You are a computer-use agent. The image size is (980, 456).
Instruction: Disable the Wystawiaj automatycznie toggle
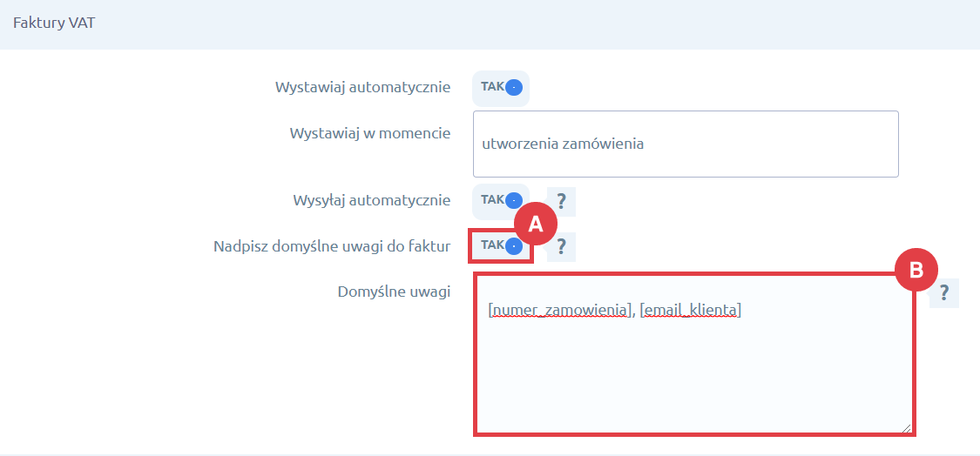[x=502, y=87]
